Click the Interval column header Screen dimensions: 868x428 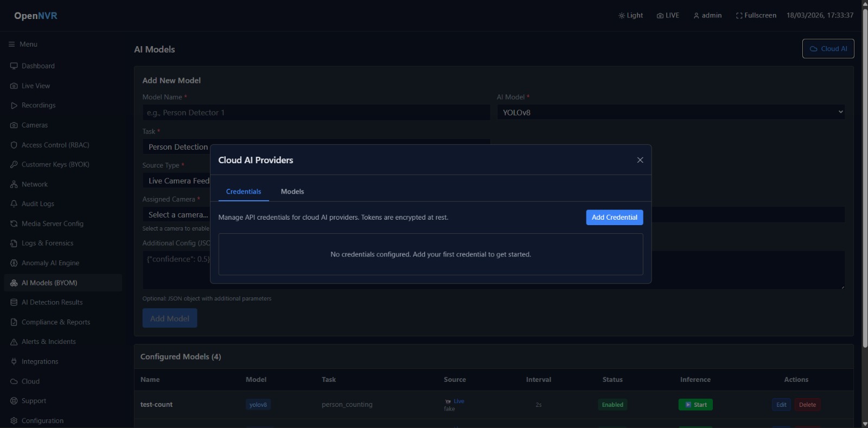pyautogui.click(x=539, y=380)
